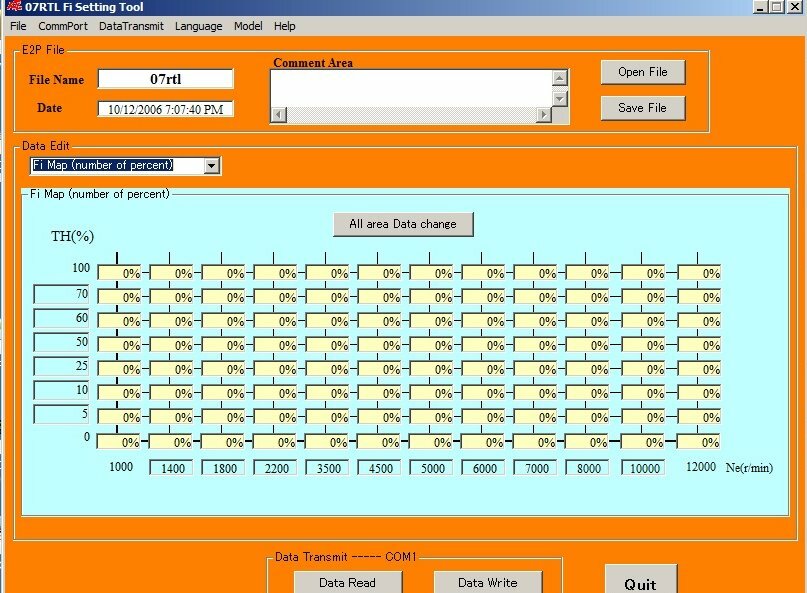807x593 pixels.
Task: Click the File Name field showing 07rtl
Action: [x=165, y=78]
